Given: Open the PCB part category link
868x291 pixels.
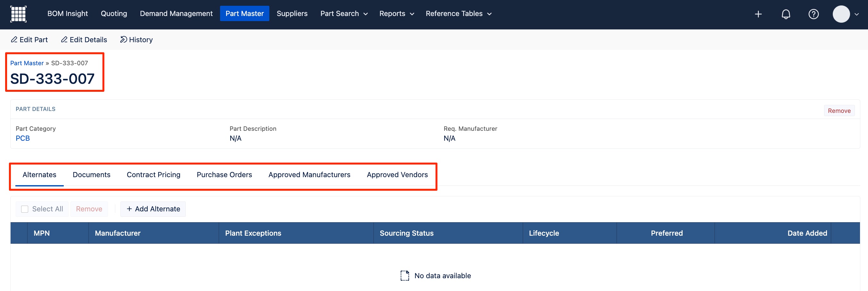Looking at the screenshot, I should point(22,138).
